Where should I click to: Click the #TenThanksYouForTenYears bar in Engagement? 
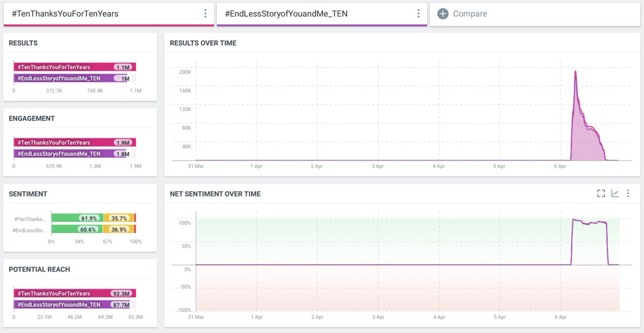coord(75,143)
